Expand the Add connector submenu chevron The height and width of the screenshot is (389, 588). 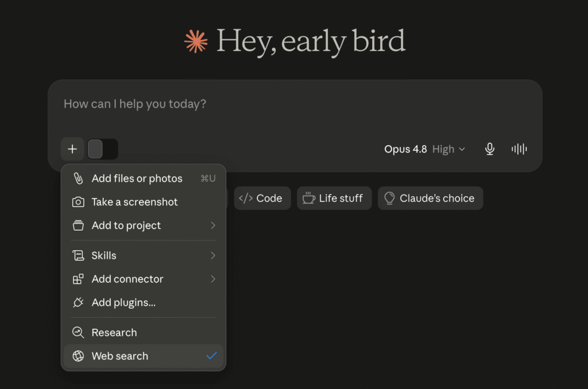click(x=212, y=279)
